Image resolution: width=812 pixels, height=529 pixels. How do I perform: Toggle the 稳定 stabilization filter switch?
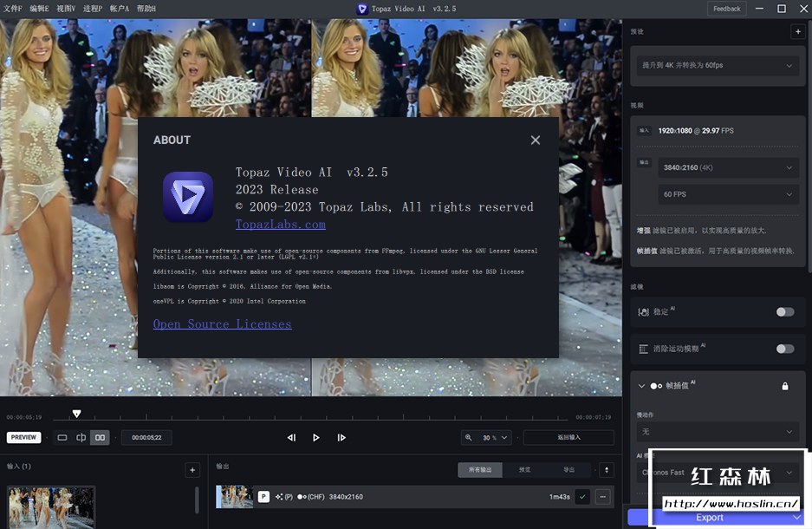tap(784, 312)
